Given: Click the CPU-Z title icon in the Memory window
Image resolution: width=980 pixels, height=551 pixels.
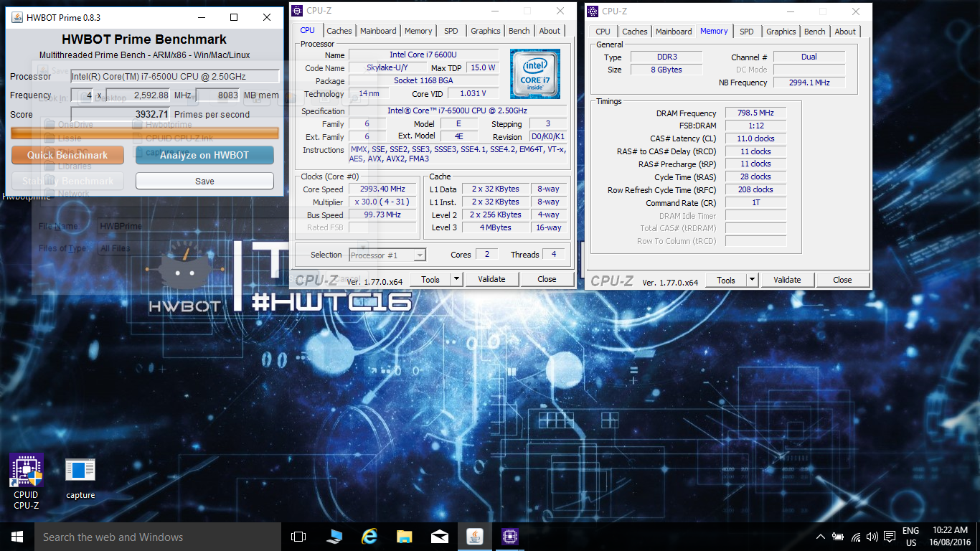Looking at the screenshot, I should click(593, 11).
